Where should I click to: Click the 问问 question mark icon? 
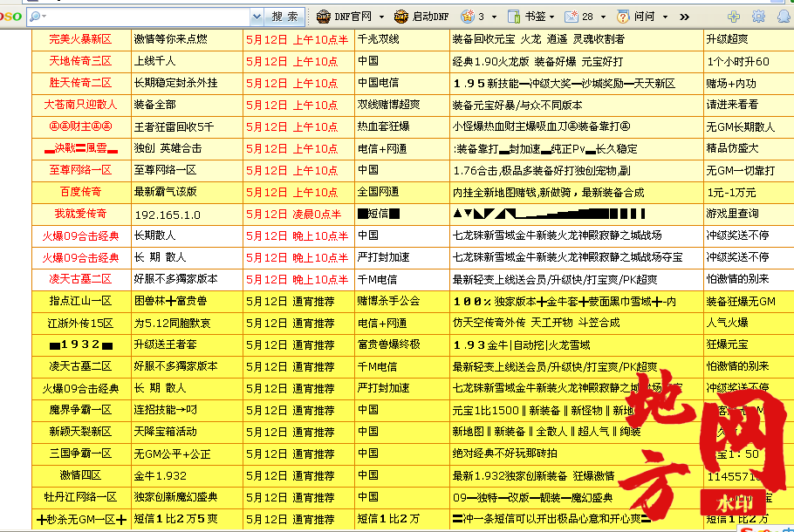click(623, 17)
